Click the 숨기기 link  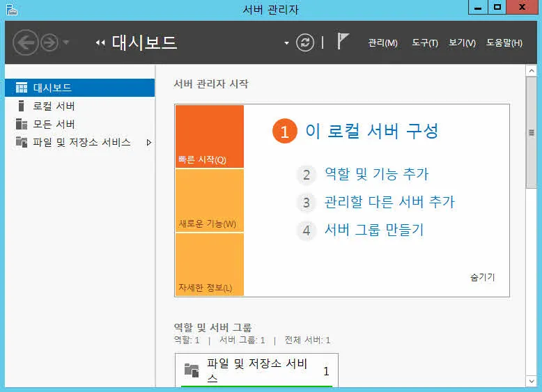(483, 277)
